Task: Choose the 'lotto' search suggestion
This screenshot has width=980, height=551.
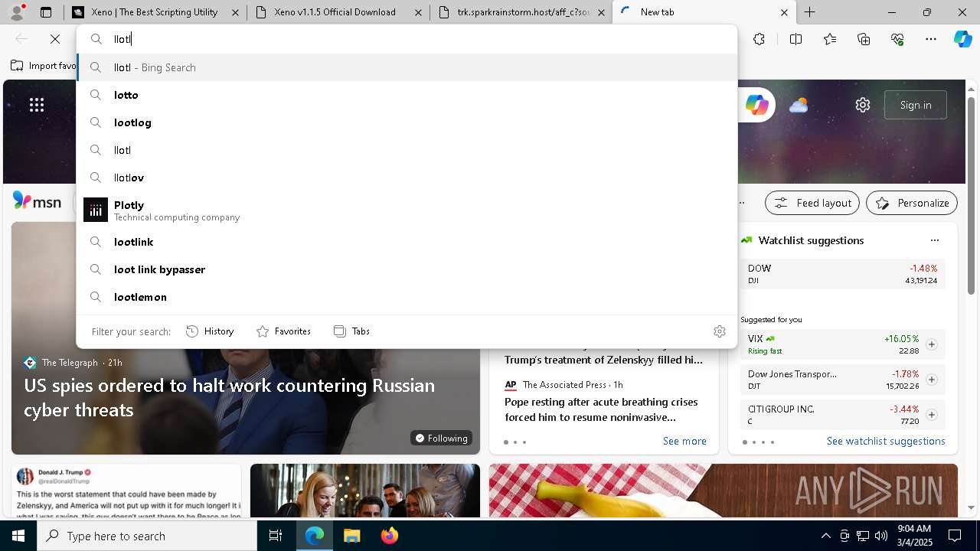Action: [407, 95]
